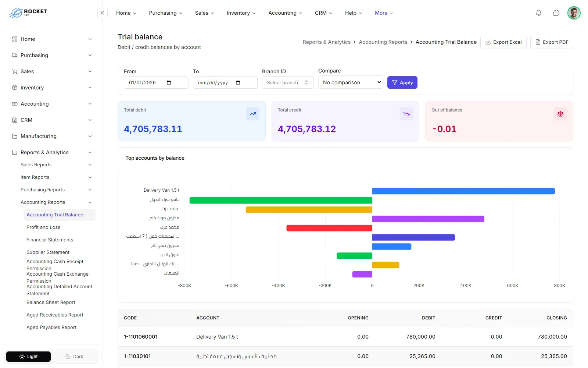Open the Accounting top menu
Viewport: 588px width, 368px height.
(286, 13)
